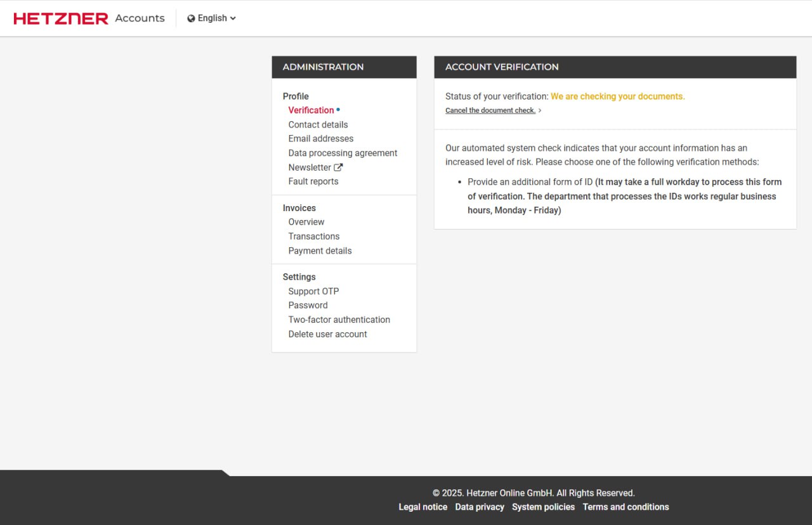812x525 pixels.
Task: Open the Transactions page
Action: tap(313, 237)
